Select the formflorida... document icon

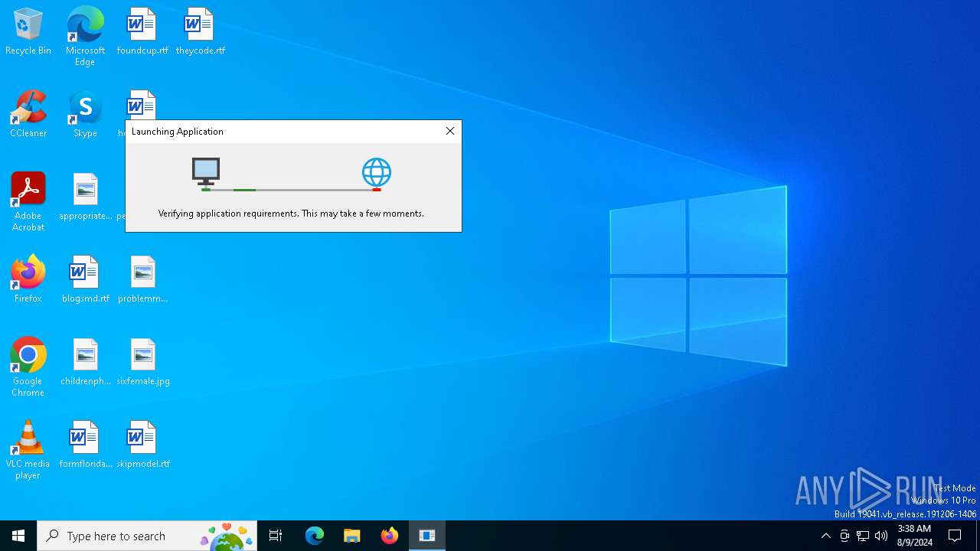point(86,445)
